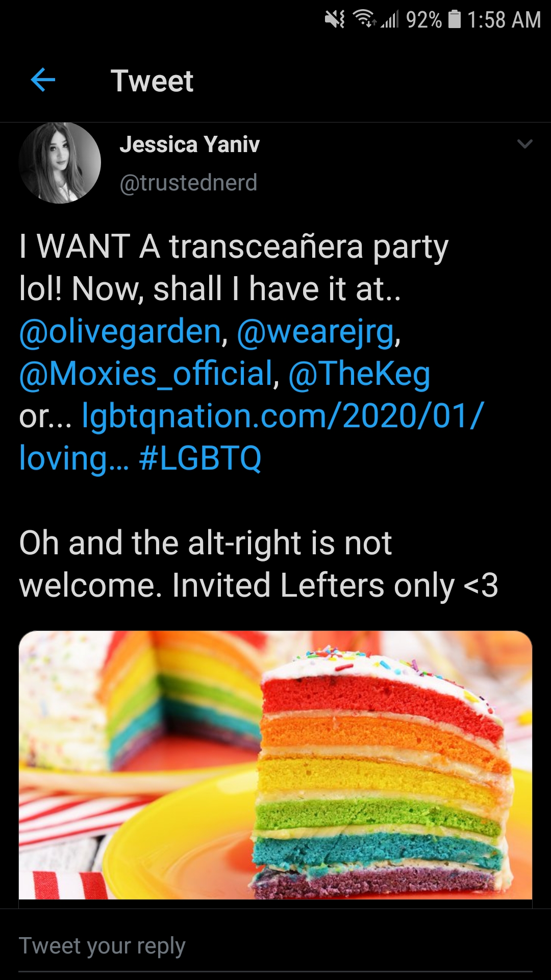Tap the 1:58 AM clock
551x980 pixels.
(504, 20)
